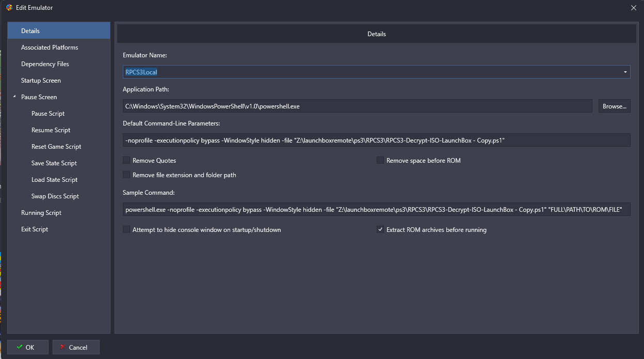Click the 'Default Command-Line Parameters:' label

[171, 123]
